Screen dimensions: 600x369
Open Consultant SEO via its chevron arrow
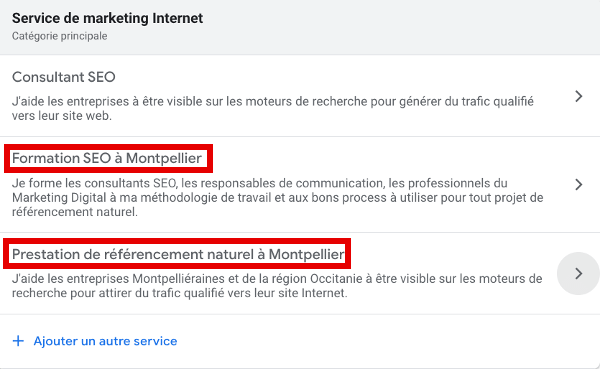tap(579, 96)
